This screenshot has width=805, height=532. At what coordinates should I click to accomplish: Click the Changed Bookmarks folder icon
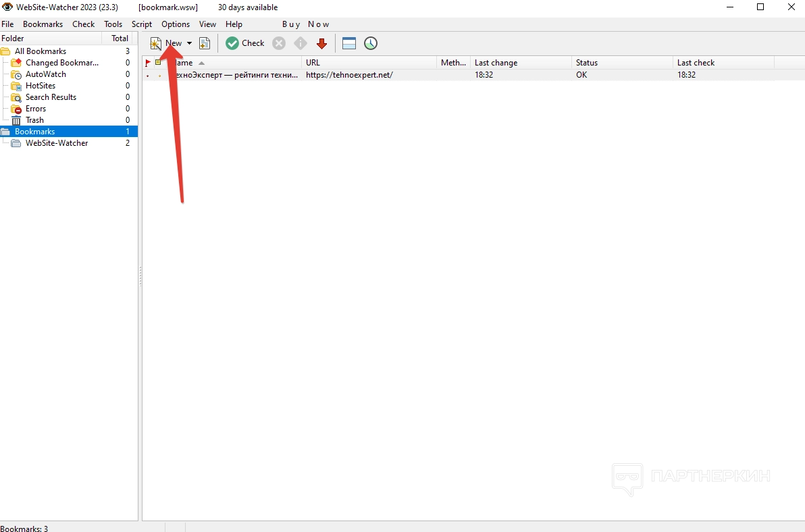pyautogui.click(x=16, y=63)
